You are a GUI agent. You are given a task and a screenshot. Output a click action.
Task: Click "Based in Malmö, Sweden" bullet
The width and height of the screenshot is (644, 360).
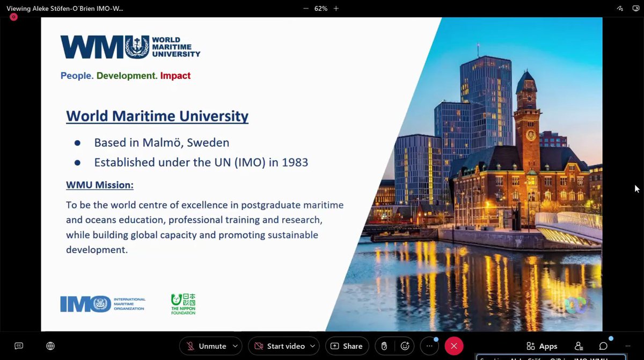click(x=162, y=143)
